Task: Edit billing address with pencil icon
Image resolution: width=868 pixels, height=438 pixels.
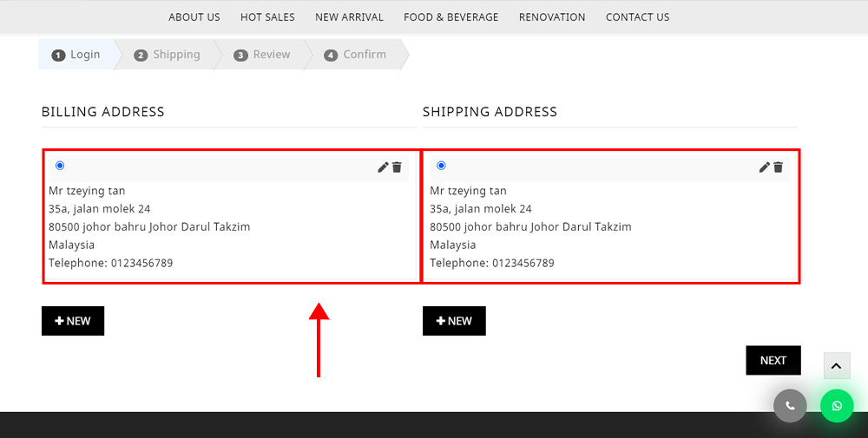Action: [x=383, y=167]
